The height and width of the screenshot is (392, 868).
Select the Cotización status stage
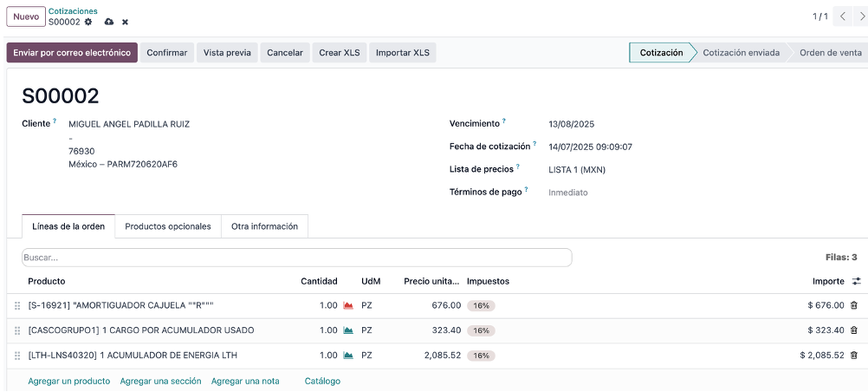661,53
